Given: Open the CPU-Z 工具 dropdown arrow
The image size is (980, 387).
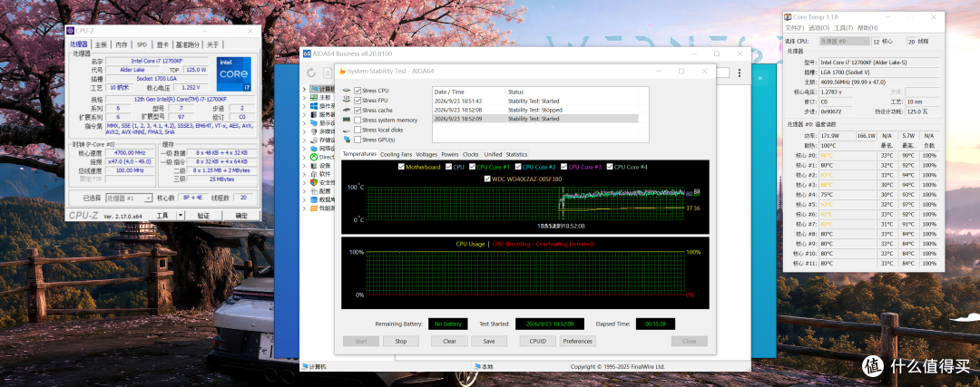Looking at the screenshot, I should click(180, 216).
